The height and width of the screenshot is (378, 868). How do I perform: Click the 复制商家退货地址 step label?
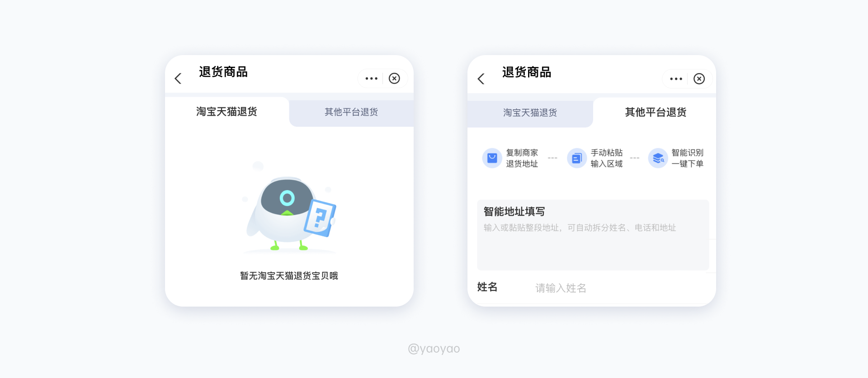click(522, 158)
